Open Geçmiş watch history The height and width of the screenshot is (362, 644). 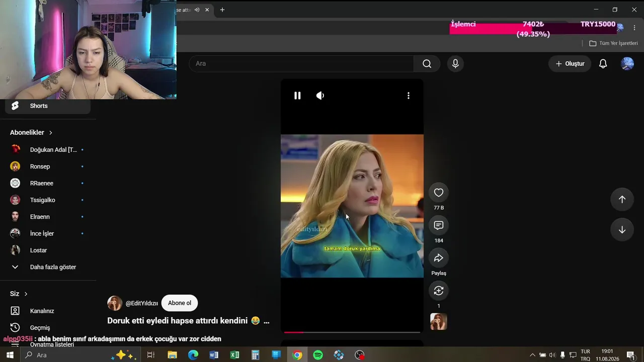point(48,328)
